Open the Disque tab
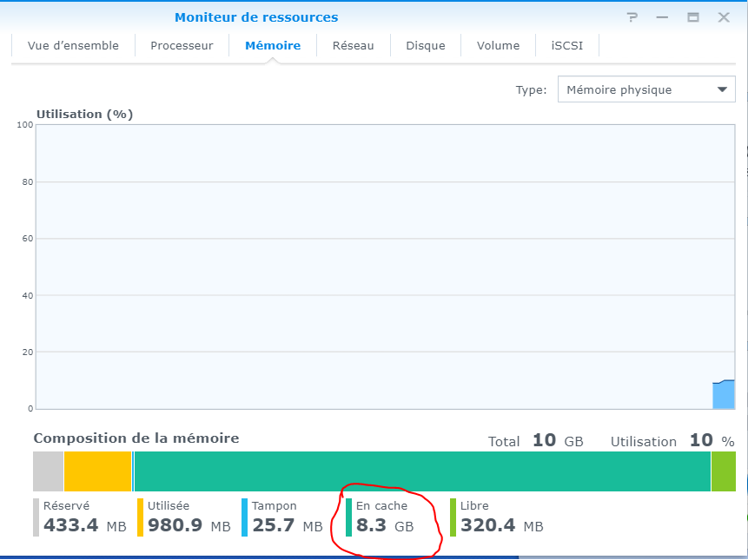748x560 pixels. (426, 46)
